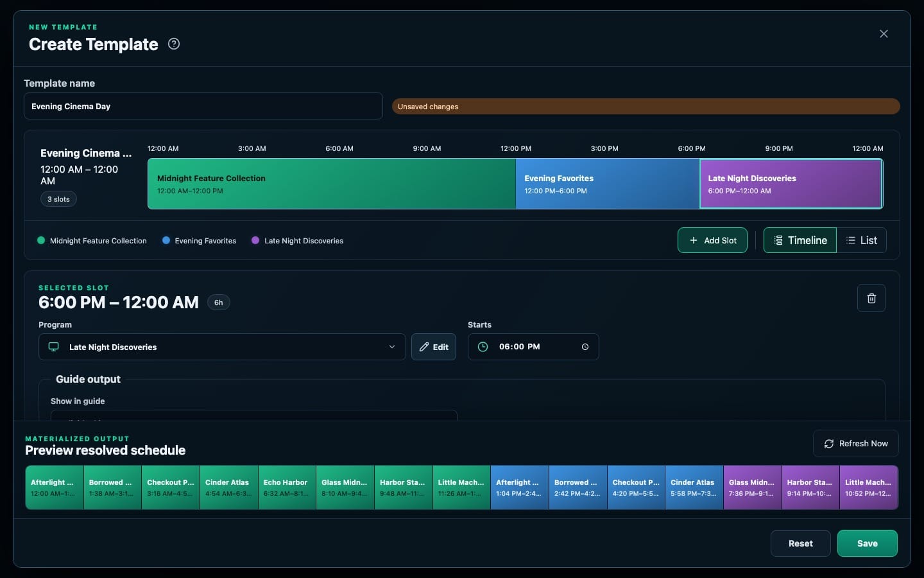Viewport: 924px width, 578px height.
Task: Open the blue Afterlight 1:04 PM block
Action: pyautogui.click(x=520, y=487)
